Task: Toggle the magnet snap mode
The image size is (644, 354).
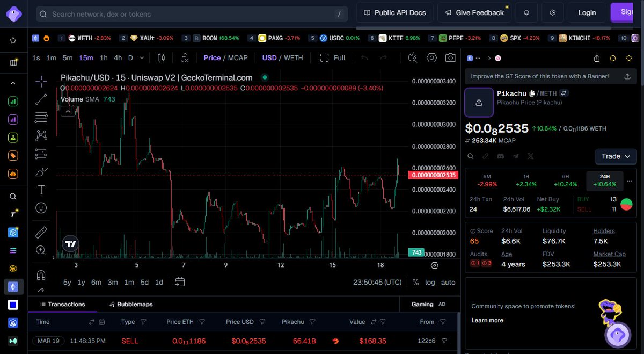Action: click(x=41, y=275)
